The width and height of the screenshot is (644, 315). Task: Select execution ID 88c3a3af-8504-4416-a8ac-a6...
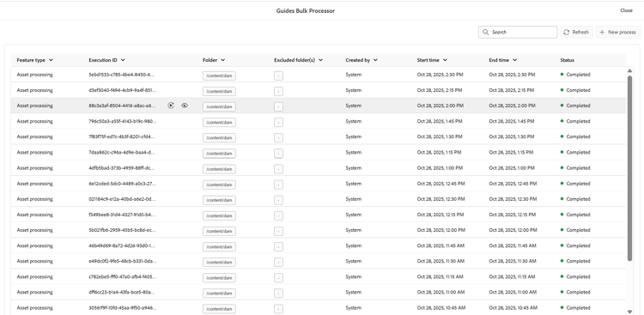point(122,106)
